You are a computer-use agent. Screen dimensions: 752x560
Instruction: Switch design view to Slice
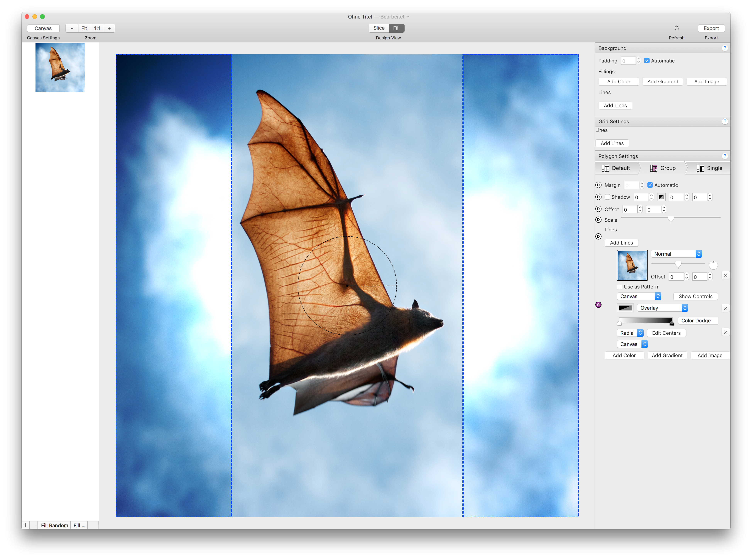click(379, 28)
